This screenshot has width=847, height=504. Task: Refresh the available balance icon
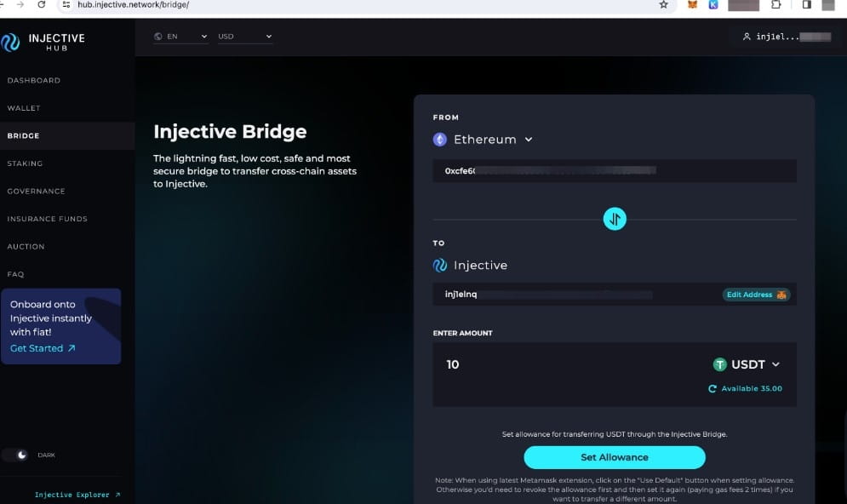tap(712, 389)
